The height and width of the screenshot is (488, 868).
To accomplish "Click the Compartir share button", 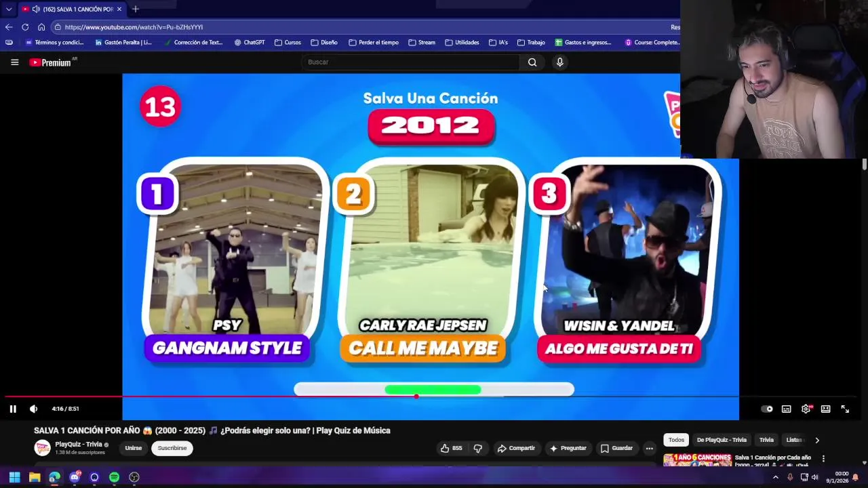I will (516, 448).
